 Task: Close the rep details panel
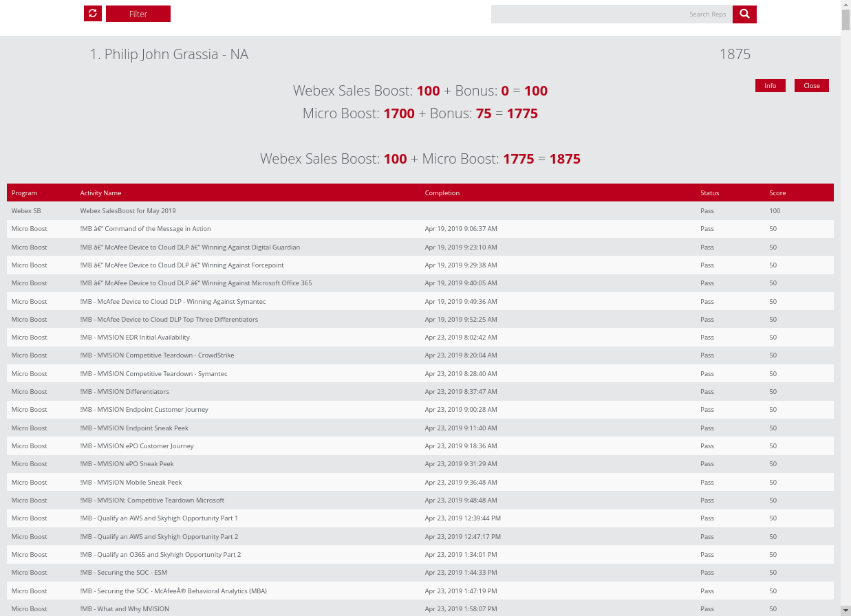point(812,85)
